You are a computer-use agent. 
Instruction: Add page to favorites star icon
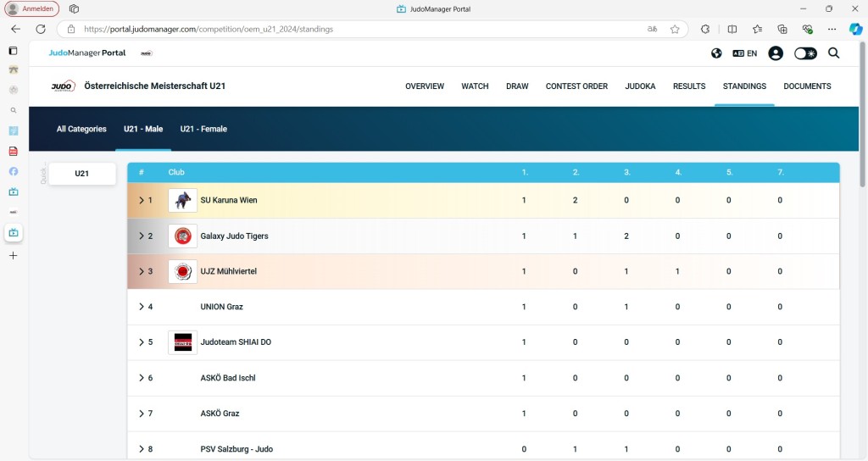click(675, 29)
